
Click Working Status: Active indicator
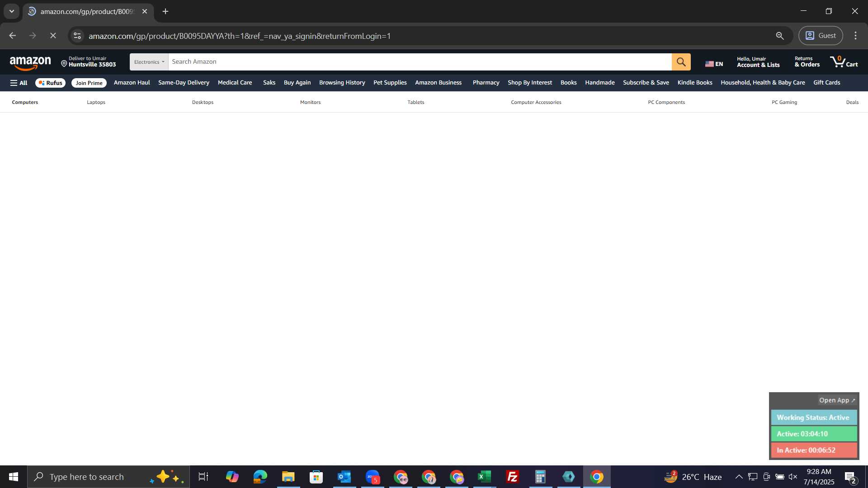pyautogui.click(x=814, y=418)
